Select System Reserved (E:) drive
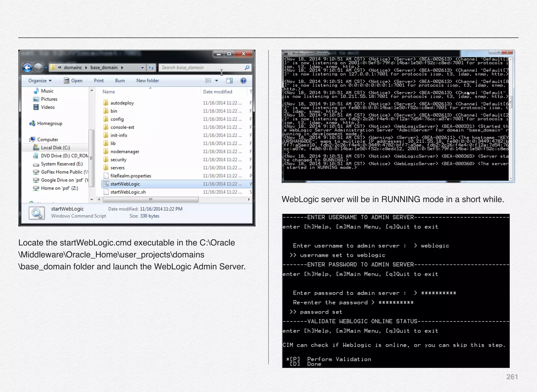 click(x=58, y=164)
